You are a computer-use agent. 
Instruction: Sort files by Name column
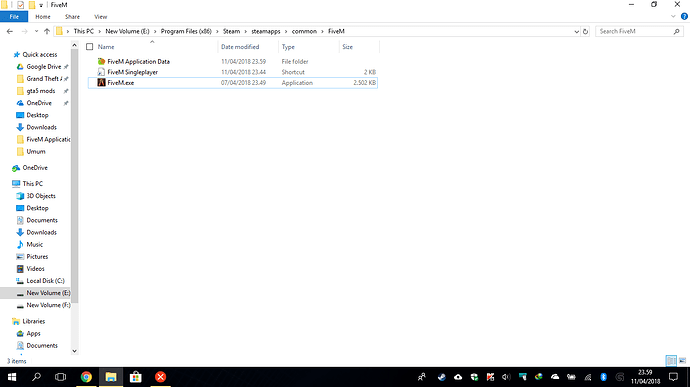(106, 47)
